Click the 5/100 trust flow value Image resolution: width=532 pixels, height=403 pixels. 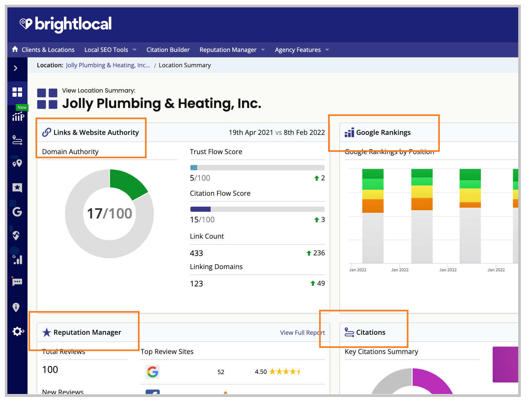pyautogui.click(x=200, y=178)
